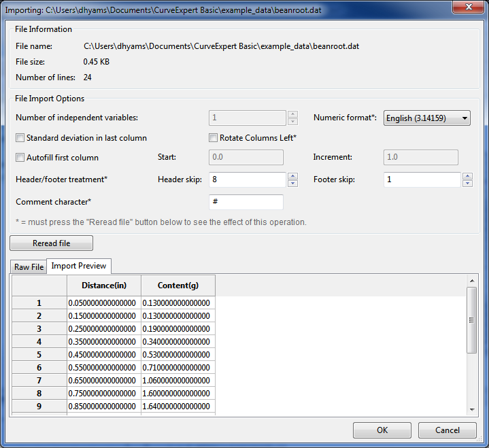The image size is (489, 448).
Task: Decrease Footer skip with down arrow
Action: pos(467,184)
